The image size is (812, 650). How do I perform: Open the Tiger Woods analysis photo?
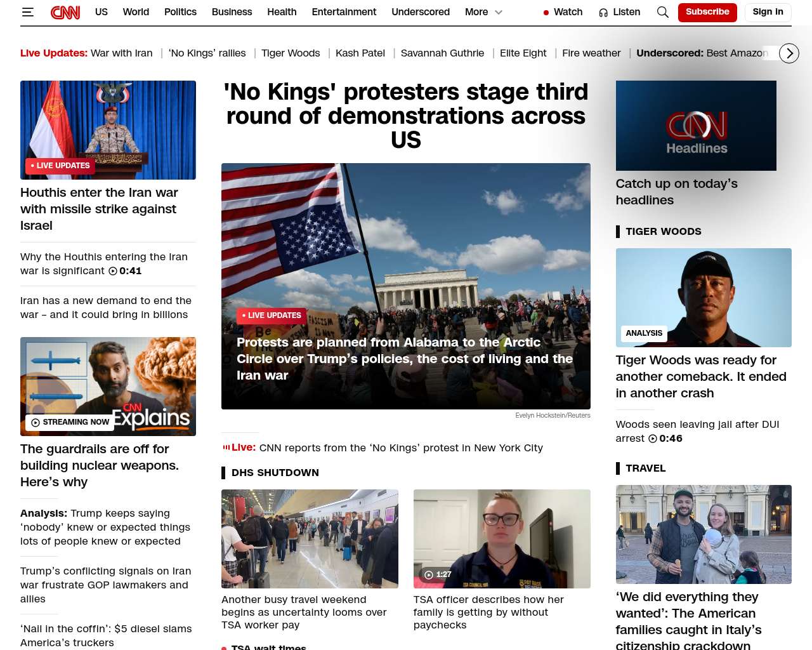pos(704,298)
